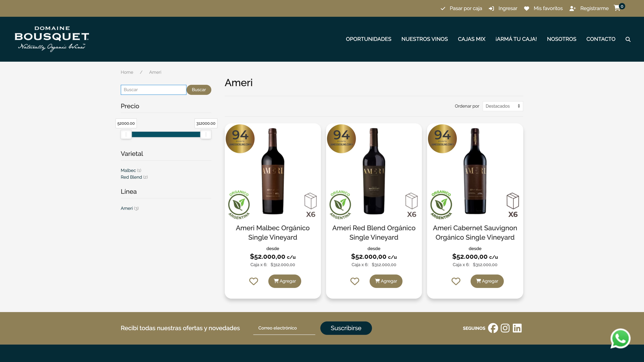Focus the Buscar search field
The width and height of the screenshot is (644, 362).
(153, 90)
